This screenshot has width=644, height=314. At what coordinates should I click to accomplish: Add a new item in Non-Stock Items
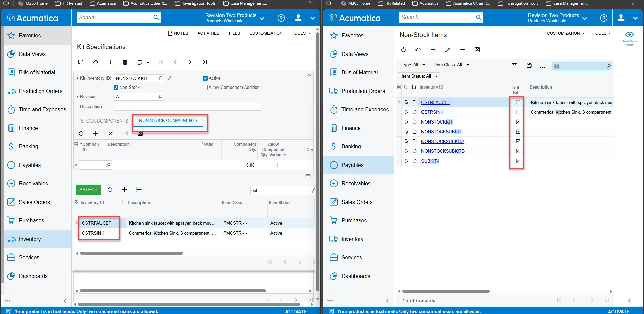pyautogui.click(x=433, y=50)
